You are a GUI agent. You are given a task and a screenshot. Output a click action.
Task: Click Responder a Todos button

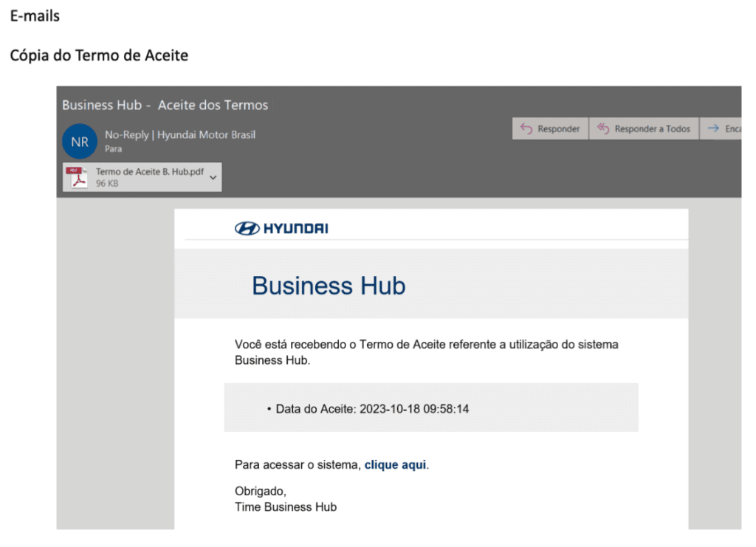644,128
